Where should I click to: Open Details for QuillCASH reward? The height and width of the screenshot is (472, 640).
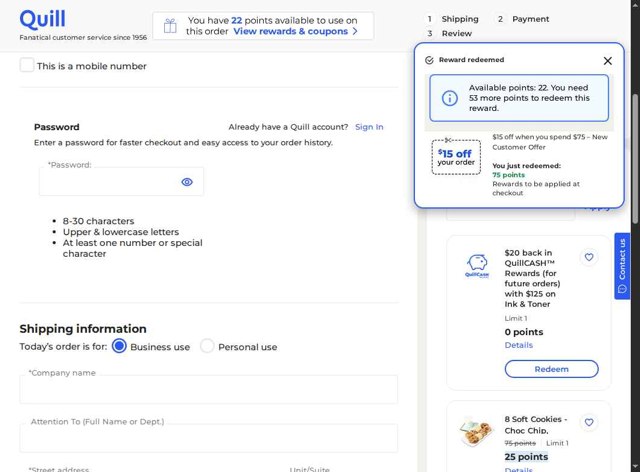pyautogui.click(x=518, y=345)
